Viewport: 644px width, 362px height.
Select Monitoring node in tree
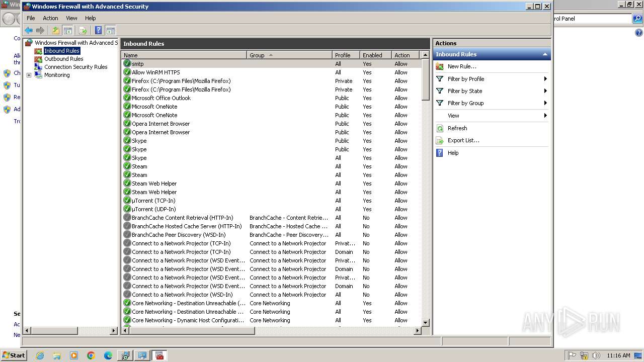click(x=57, y=75)
